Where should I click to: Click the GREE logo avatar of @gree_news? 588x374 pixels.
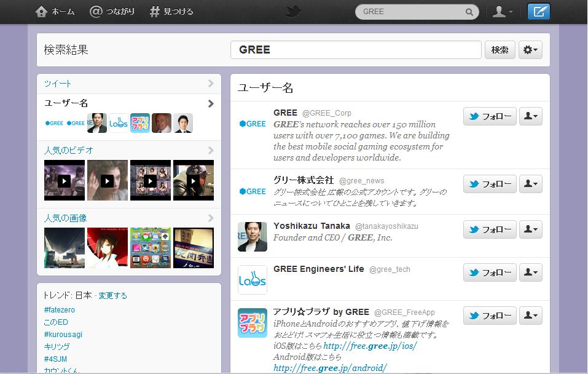point(253,191)
